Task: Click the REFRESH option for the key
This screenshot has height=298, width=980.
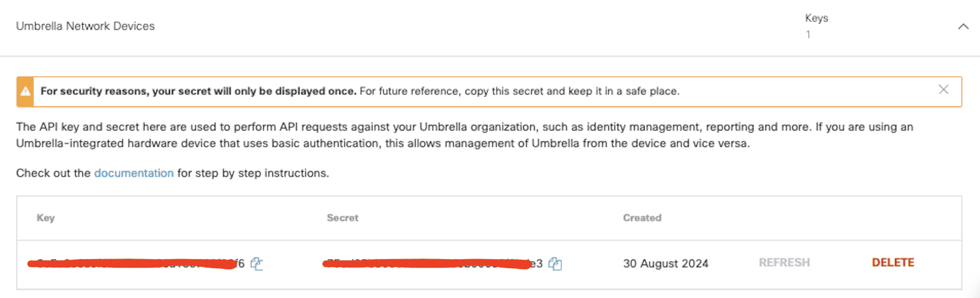Action: tap(784, 263)
